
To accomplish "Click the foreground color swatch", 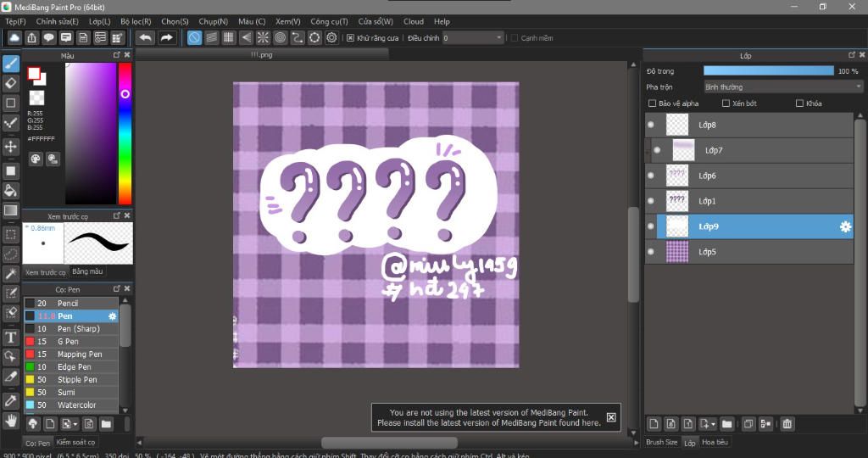I will [34, 74].
